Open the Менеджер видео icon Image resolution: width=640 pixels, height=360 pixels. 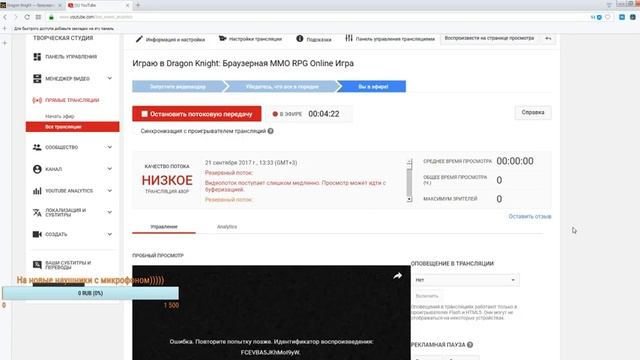pos(37,78)
